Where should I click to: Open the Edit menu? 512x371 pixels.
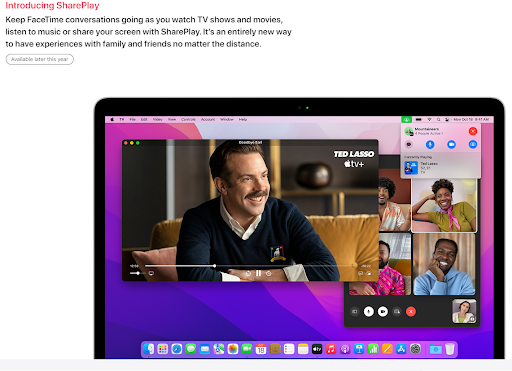click(144, 119)
